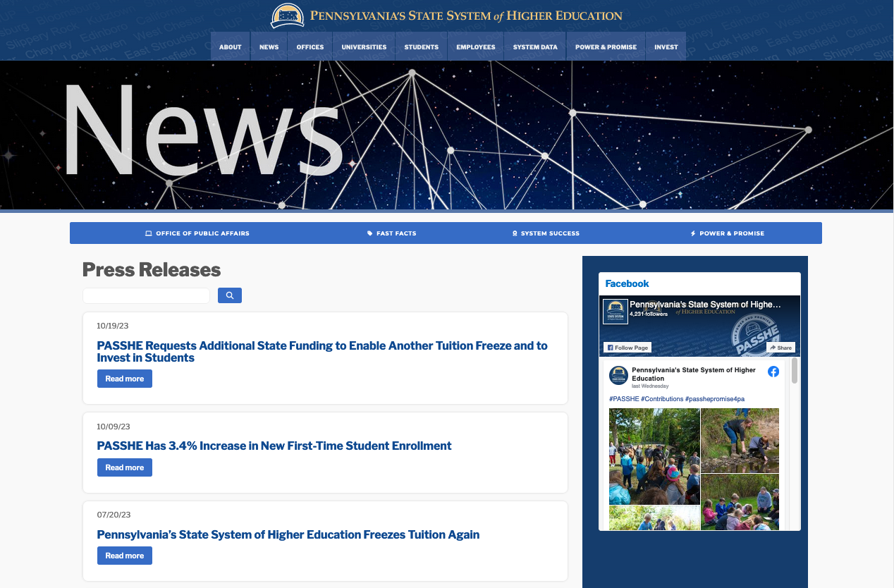Click the Facebook logo icon on the post
Screen dimensions: 894x588
(773, 372)
